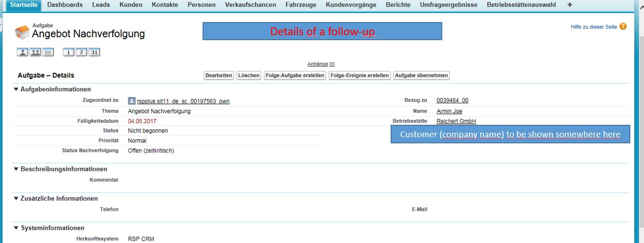This screenshot has height=243, width=644.
Task: Switch to month view calendar icon 31
Action: coord(94,52)
